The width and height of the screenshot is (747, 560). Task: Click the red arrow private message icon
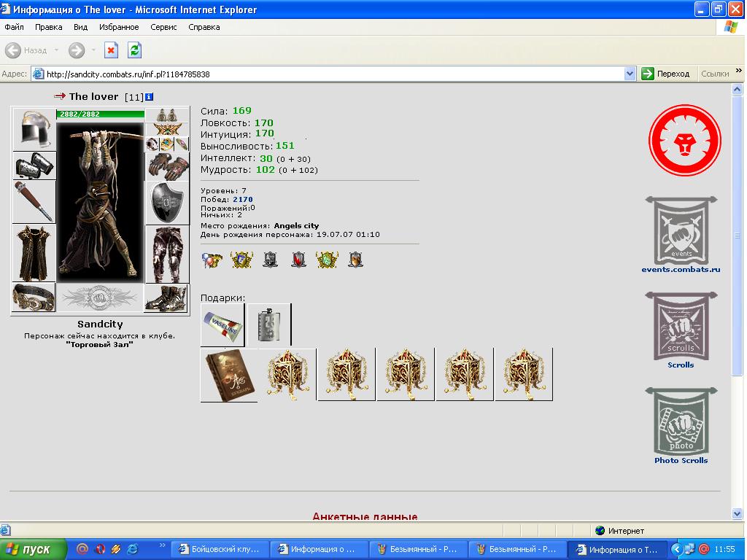(x=60, y=96)
